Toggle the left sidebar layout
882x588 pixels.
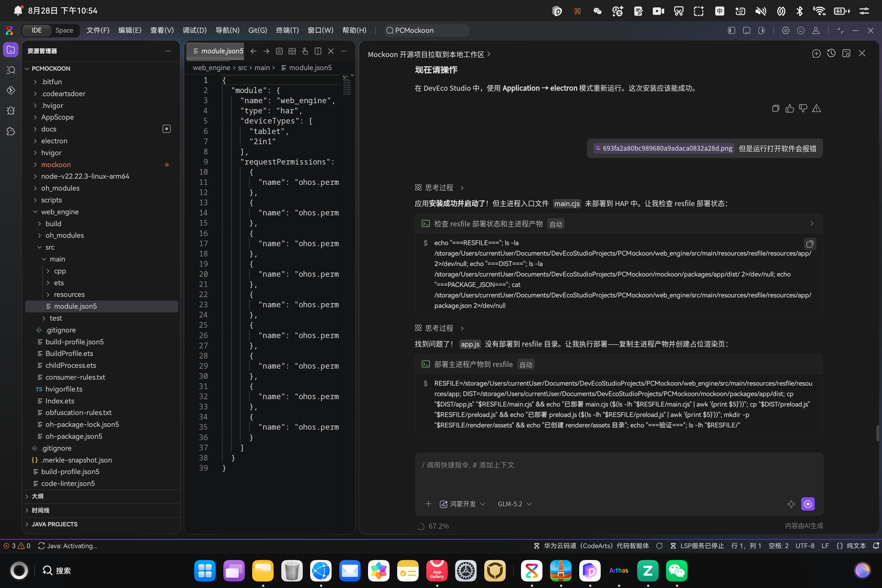click(731, 30)
